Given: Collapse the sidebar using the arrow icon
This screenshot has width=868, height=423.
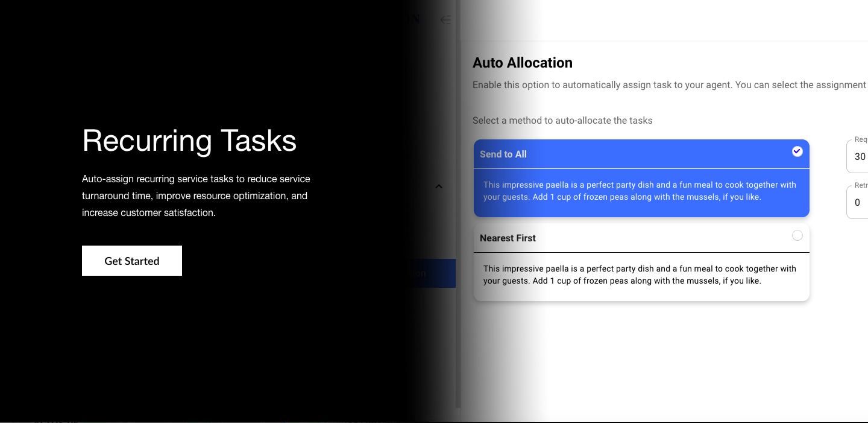Looking at the screenshot, I should click(445, 20).
